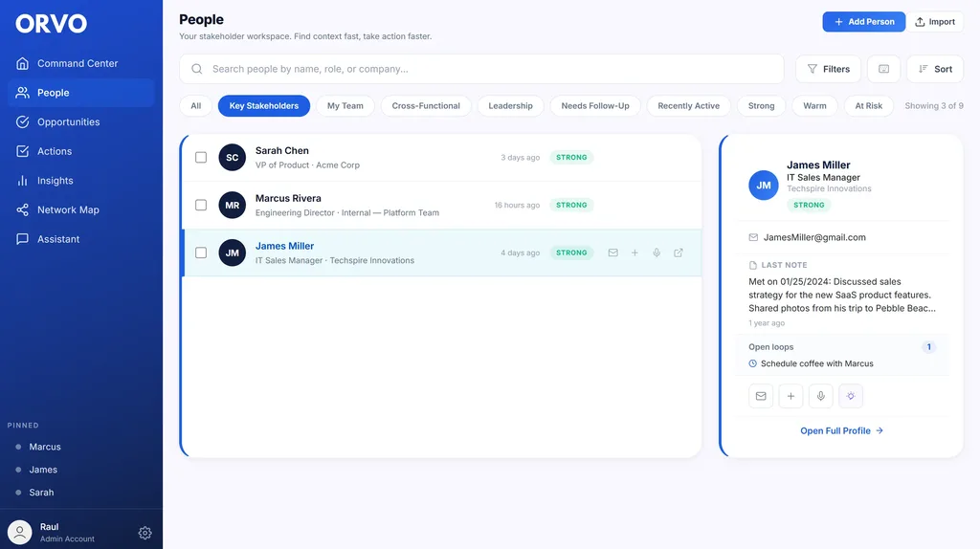Select the Leadership filter chip
The width and height of the screenshot is (980, 549).
511,105
